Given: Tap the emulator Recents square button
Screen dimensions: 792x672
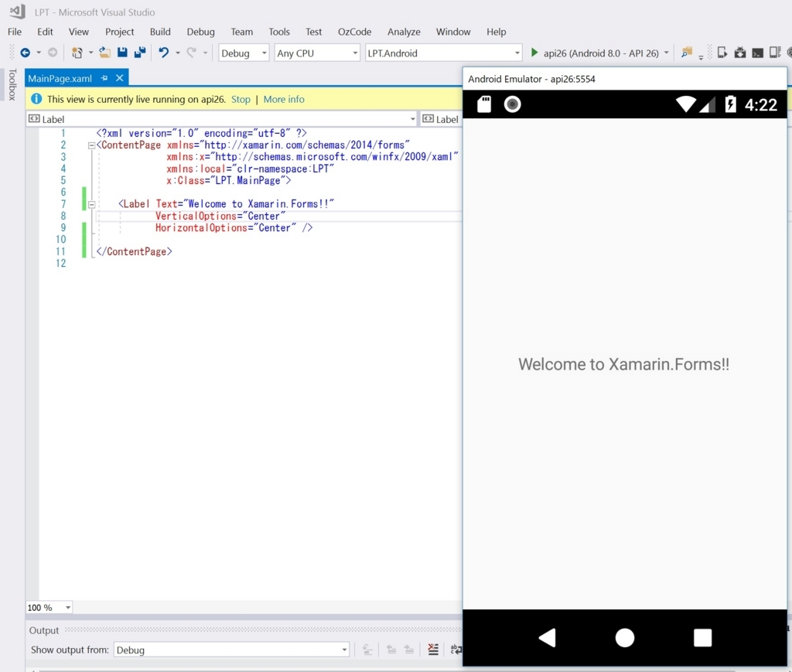Looking at the screenshot, I should [x=702, y=638].
